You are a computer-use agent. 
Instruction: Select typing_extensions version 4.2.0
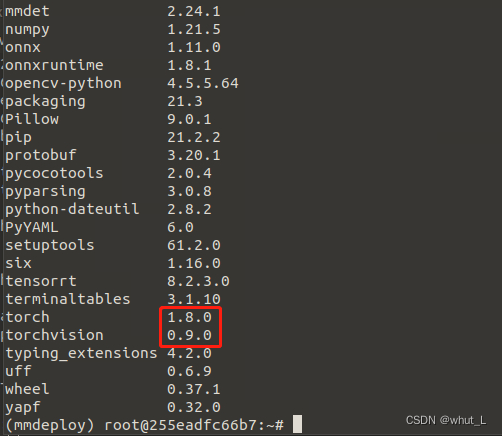pyautogui.click(x=189, y=353)
